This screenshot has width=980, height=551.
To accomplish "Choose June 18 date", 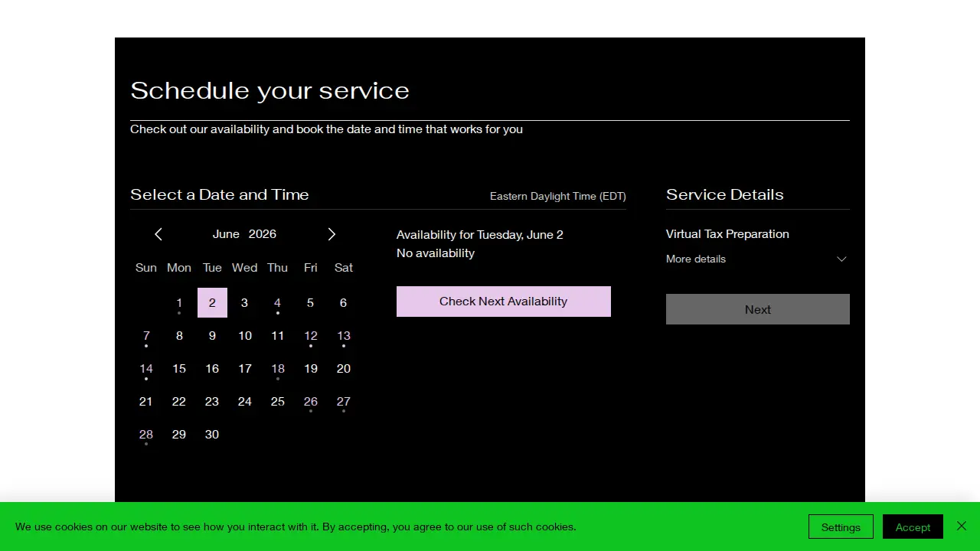I will pyautogui.click(x=278, y=369).
